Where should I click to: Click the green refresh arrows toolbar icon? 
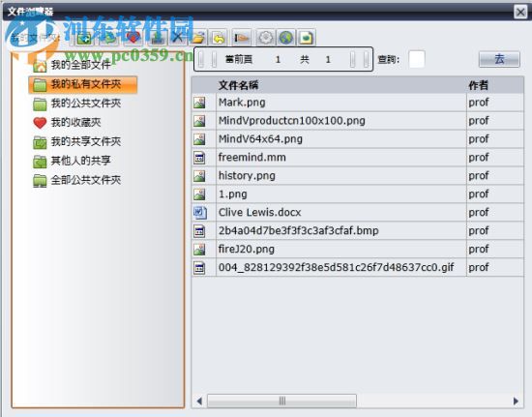tap(109, 38)
